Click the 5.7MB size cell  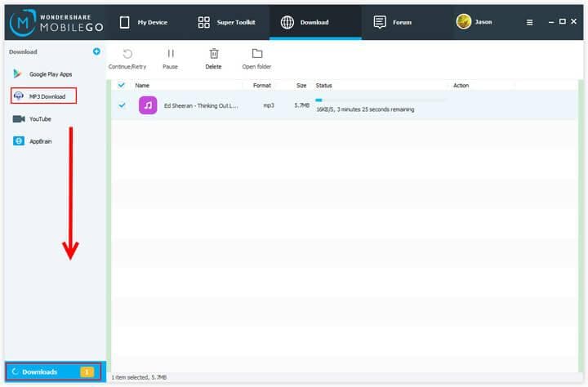302,105
